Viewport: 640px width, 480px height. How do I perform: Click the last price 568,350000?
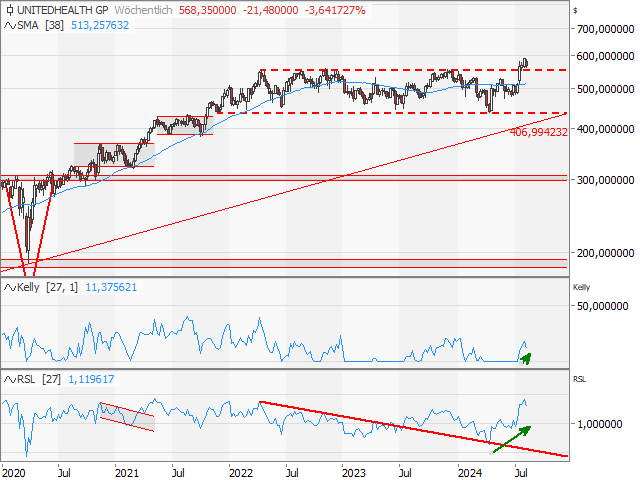207,10
